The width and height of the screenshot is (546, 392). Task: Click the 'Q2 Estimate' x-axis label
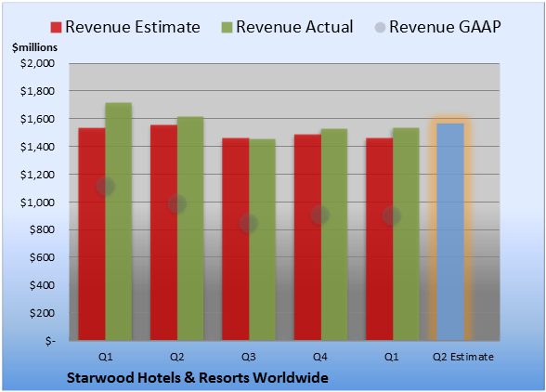click(x=463, y=357)
